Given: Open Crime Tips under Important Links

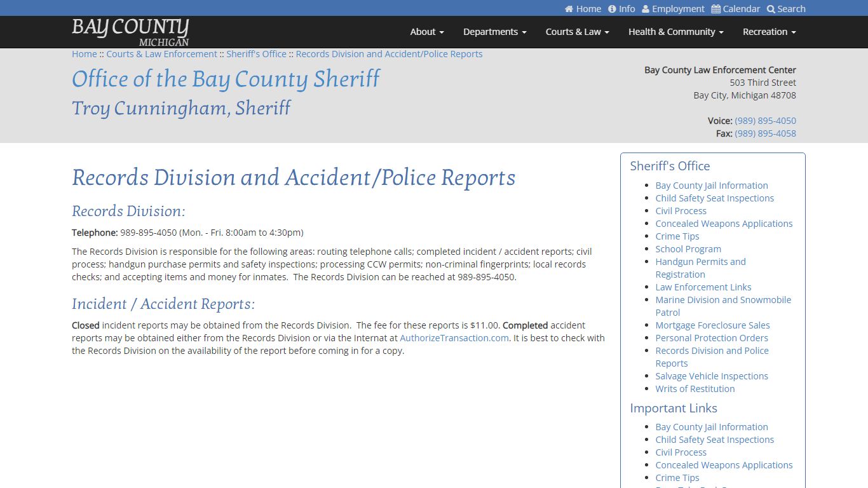Looking at the screenshot, I should tap(677, 478).
